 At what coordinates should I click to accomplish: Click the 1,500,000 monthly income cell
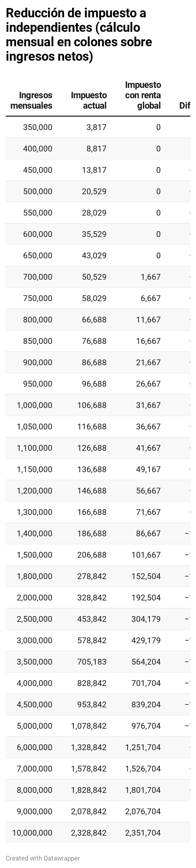tap(35, 555)
